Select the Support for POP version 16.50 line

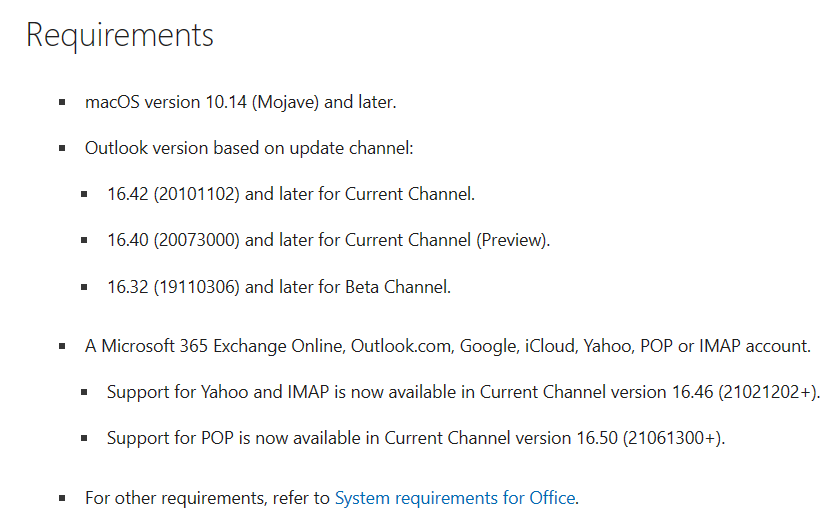tap(416, 438)
